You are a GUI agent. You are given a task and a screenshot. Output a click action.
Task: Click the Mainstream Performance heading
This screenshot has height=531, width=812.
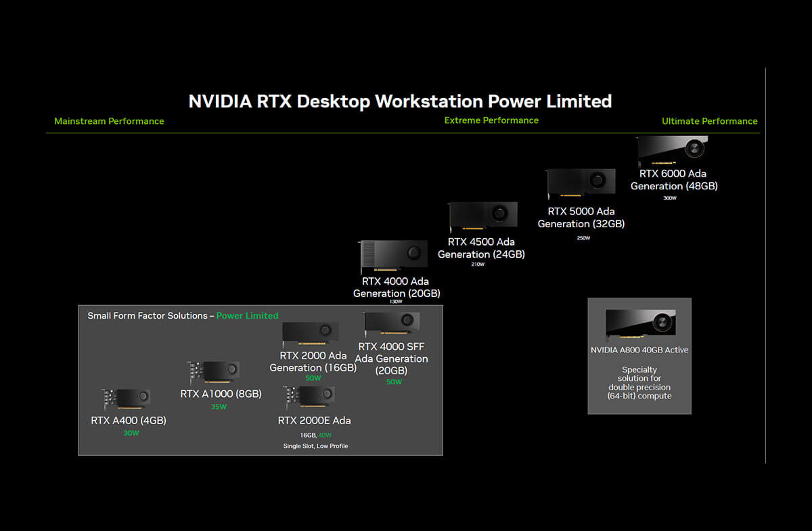(x=109, y=121)
